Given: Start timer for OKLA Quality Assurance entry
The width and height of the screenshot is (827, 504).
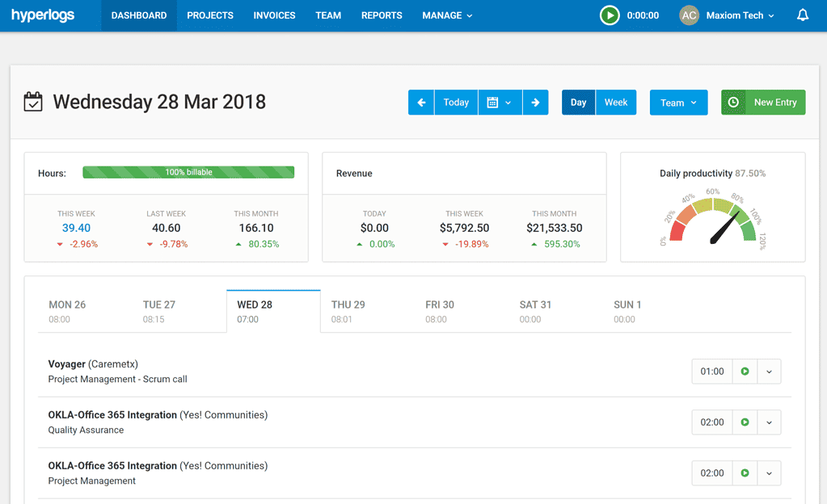Looking at the screenshot, I should (745, 422).
